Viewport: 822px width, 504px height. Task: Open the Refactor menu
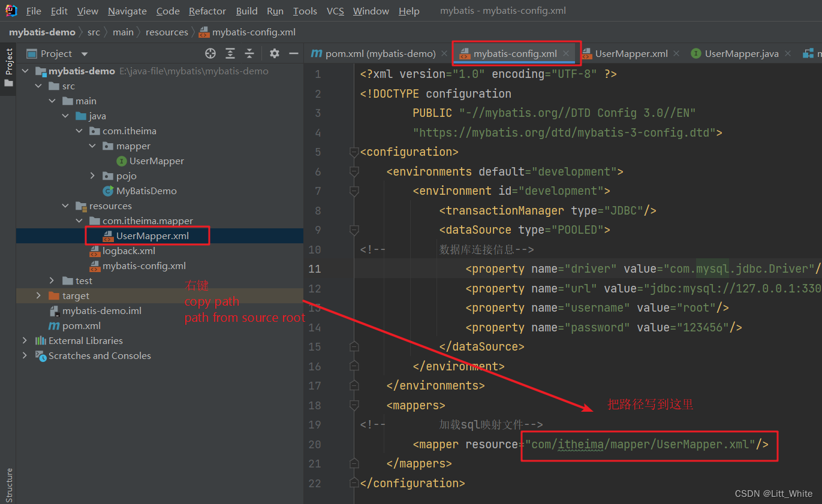pos(207,11)
